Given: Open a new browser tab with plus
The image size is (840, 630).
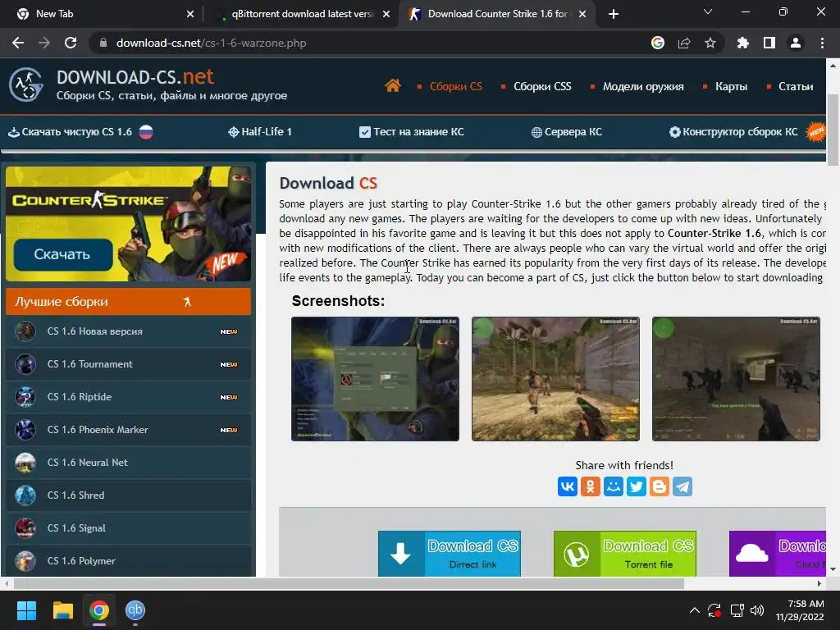Looking at the screenshot, I should pos(614,14).
